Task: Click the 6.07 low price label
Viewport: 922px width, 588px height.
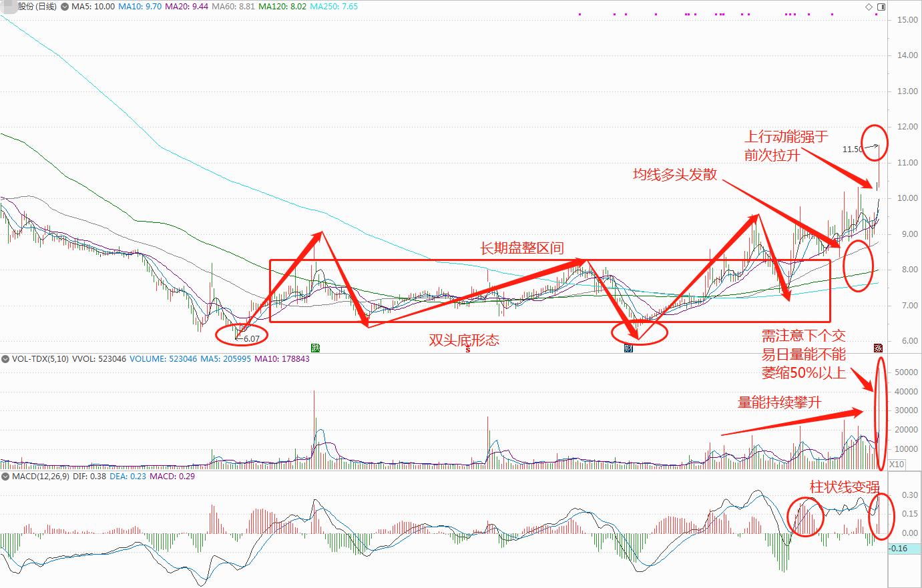Action: pos(251,339)
